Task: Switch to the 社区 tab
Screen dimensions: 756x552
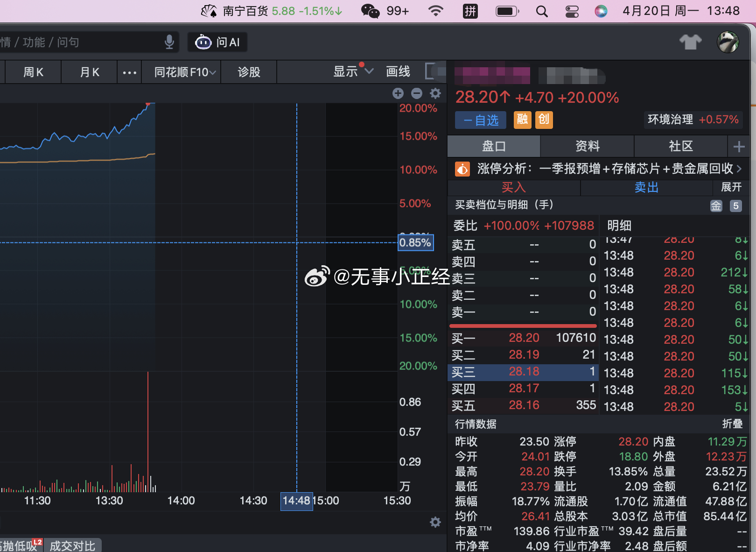Action: 680,146
